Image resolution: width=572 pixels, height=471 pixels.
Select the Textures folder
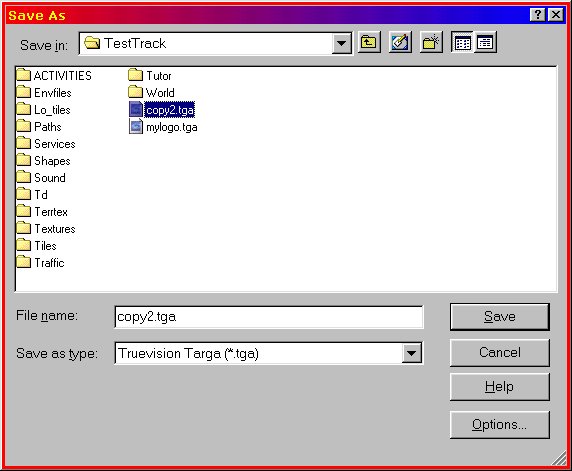46,229
